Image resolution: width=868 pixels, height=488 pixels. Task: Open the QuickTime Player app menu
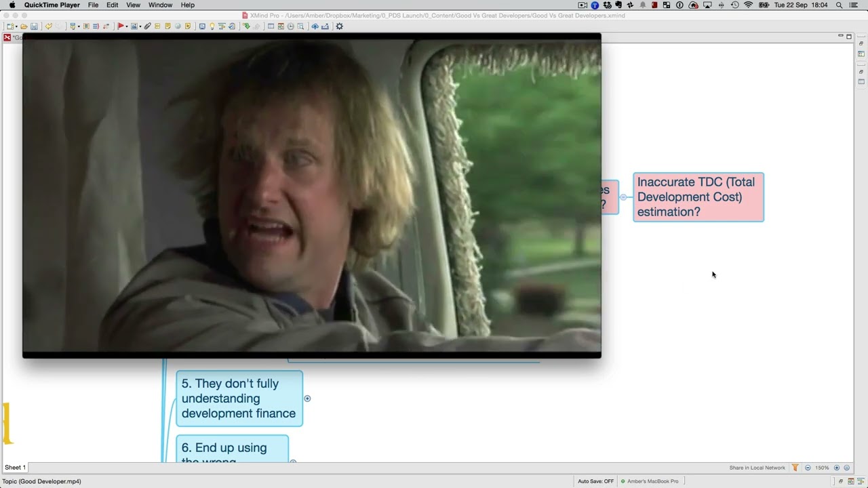pyautogui.click(x=52, y=5)
